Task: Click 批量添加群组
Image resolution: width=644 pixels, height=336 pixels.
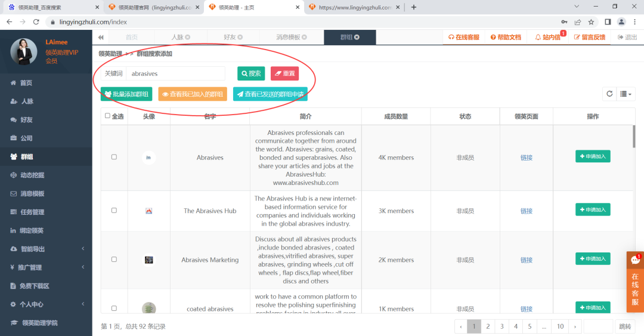Action: pos(126,94)
